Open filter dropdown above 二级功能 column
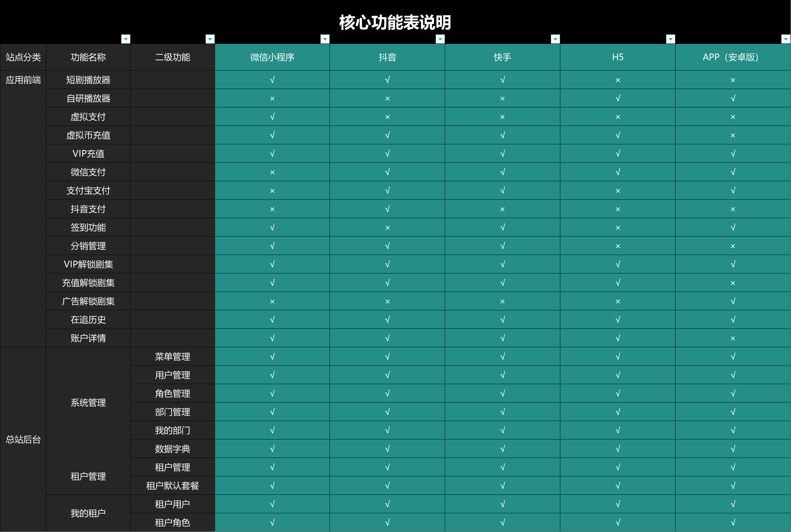This screenshot has height=532, width=791. pyautogui.click(x=210, y=39)
